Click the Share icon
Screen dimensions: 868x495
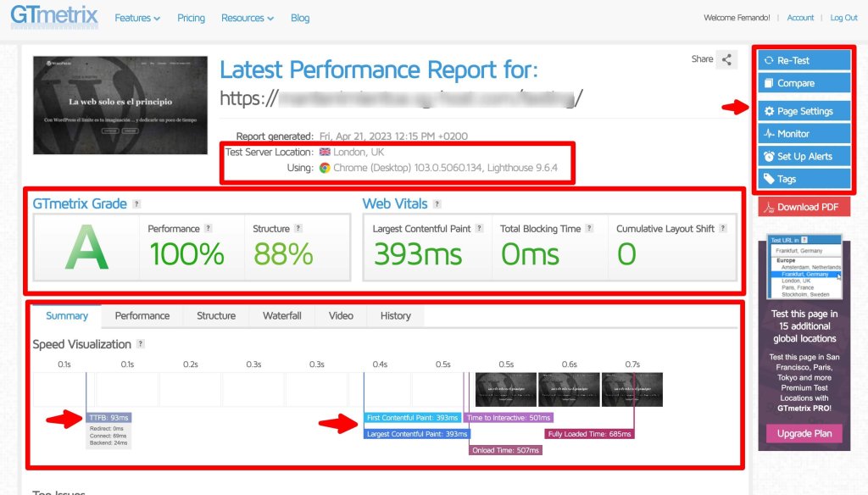(x=726, y=59)
